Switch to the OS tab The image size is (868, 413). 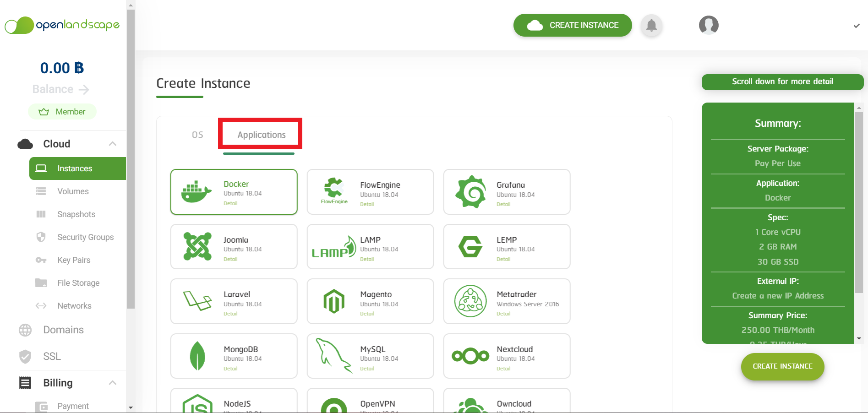click(x=197, y=135)
